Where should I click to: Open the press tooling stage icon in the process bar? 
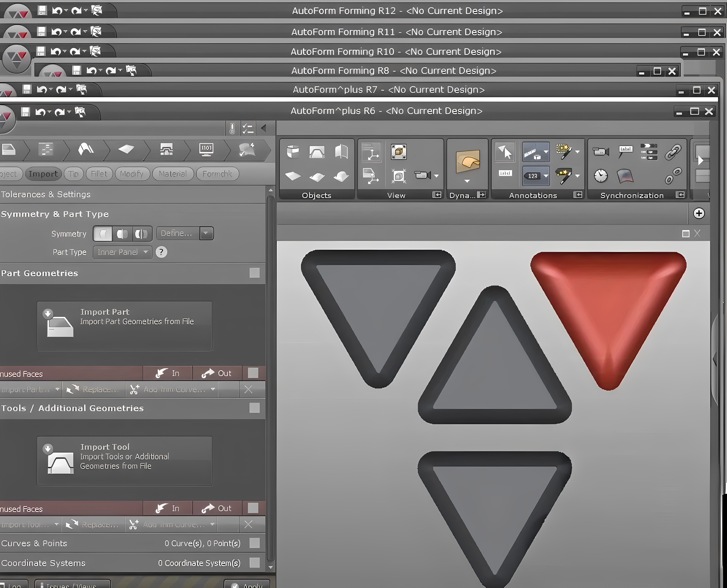point(166,149)
